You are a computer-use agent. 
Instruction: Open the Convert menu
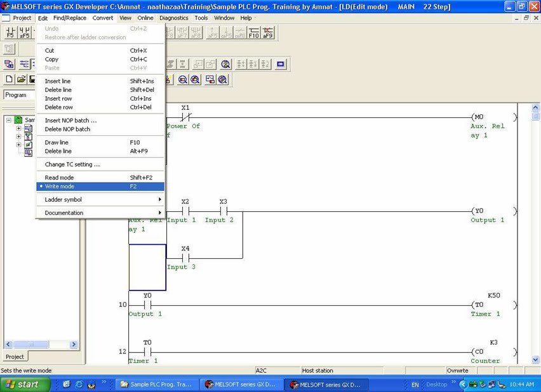pos(102,18)
